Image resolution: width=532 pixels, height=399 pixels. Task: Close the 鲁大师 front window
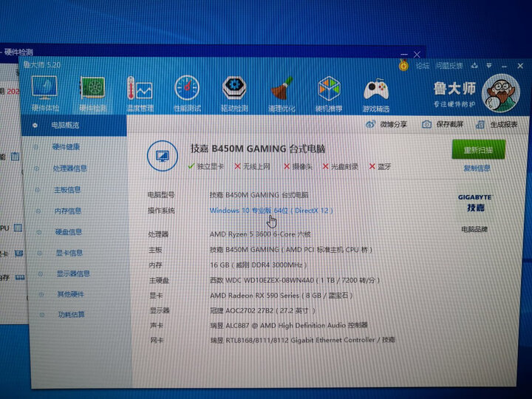pyautogui.click(x=520, y=66)
